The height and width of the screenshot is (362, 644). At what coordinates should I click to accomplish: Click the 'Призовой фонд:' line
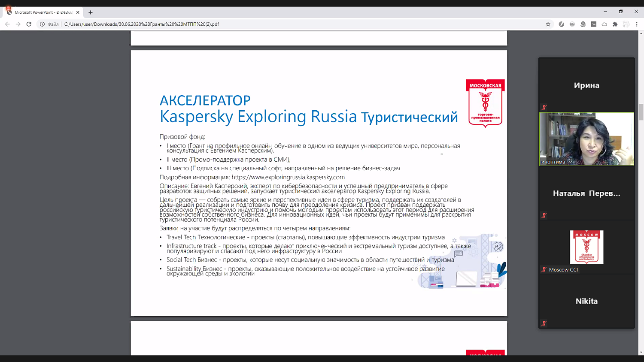pyautogui.click(x=182, y=137)
